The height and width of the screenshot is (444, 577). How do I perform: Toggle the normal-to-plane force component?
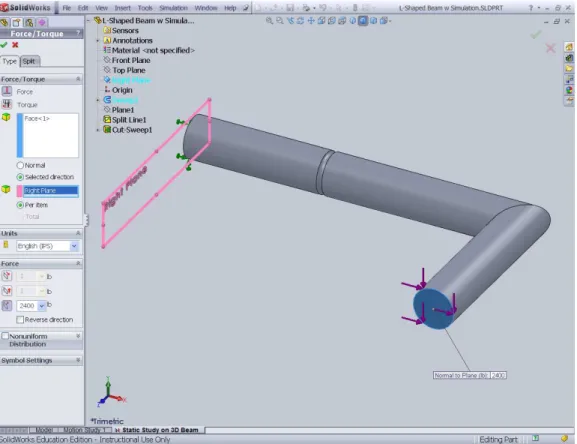(7, 305)
